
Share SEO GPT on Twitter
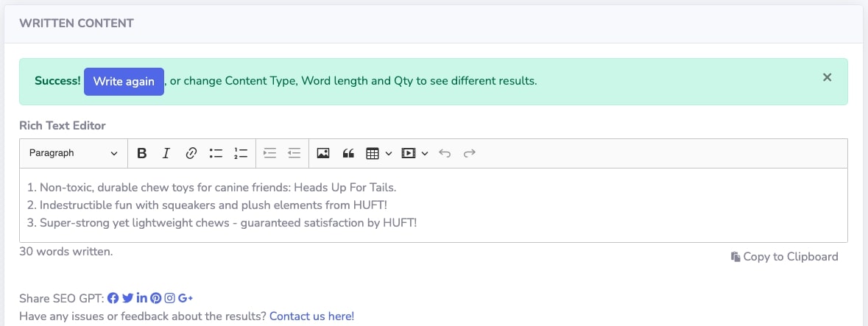[x=127, y=298]
